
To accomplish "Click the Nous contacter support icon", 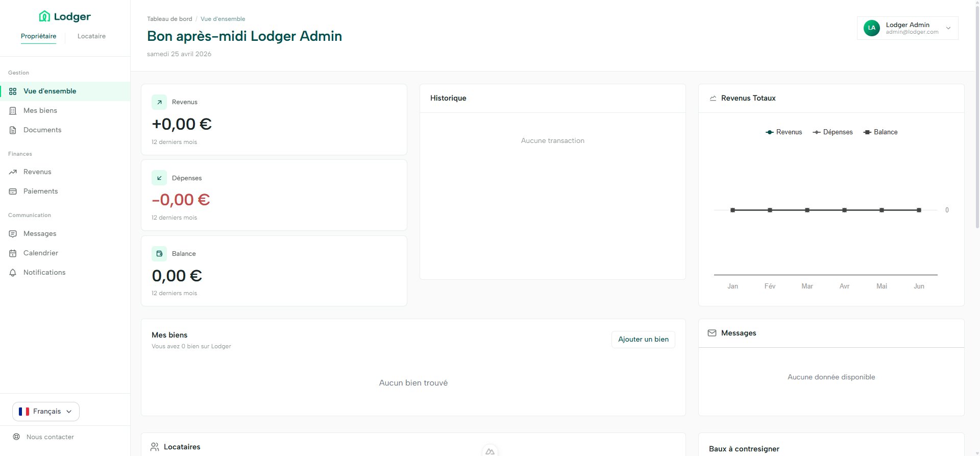I will click(16, 437).
